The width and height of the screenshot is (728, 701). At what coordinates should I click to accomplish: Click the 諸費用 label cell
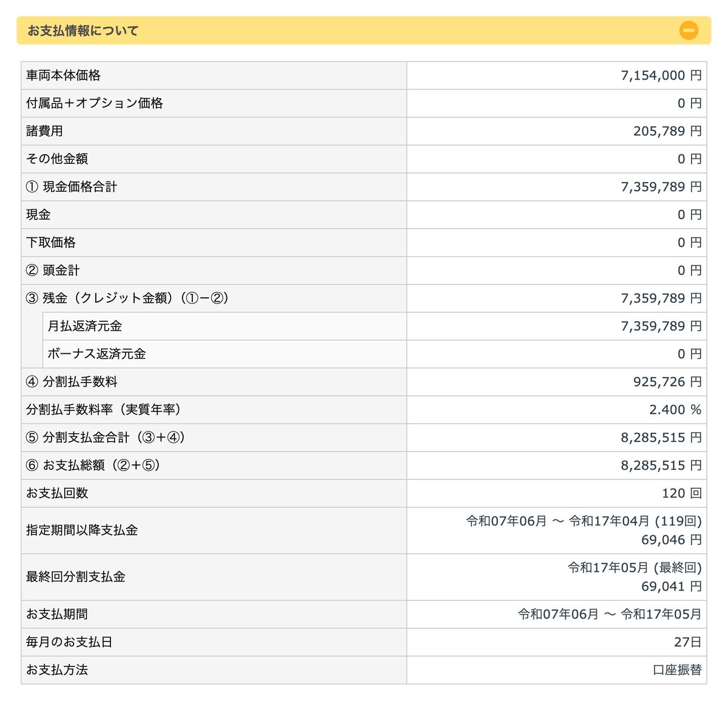click(214, 131)
